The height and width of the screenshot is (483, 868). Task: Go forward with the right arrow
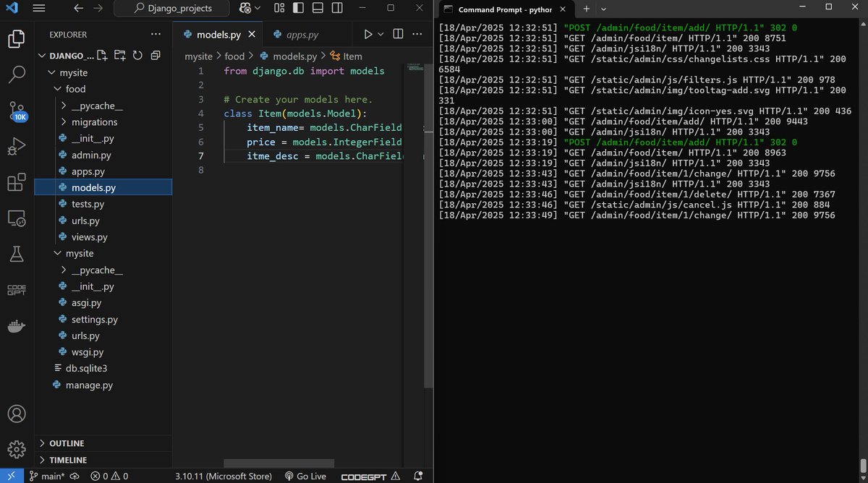click(x=98, y=8)
